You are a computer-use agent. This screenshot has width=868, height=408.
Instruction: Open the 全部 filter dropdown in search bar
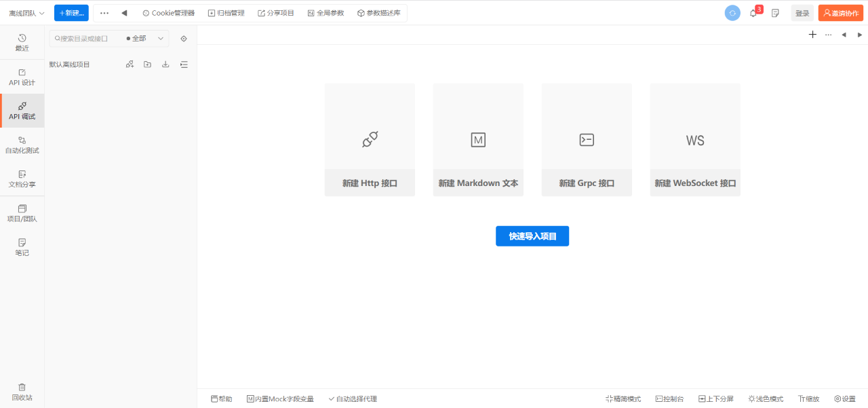(144, 39)
